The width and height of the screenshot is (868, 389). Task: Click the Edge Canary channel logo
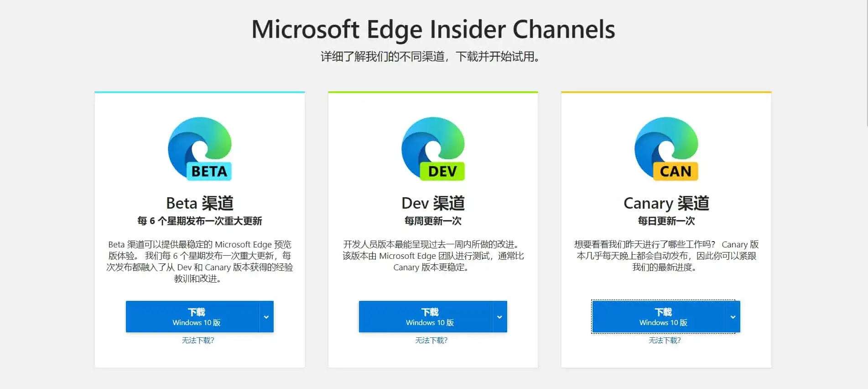coord(666,146)
